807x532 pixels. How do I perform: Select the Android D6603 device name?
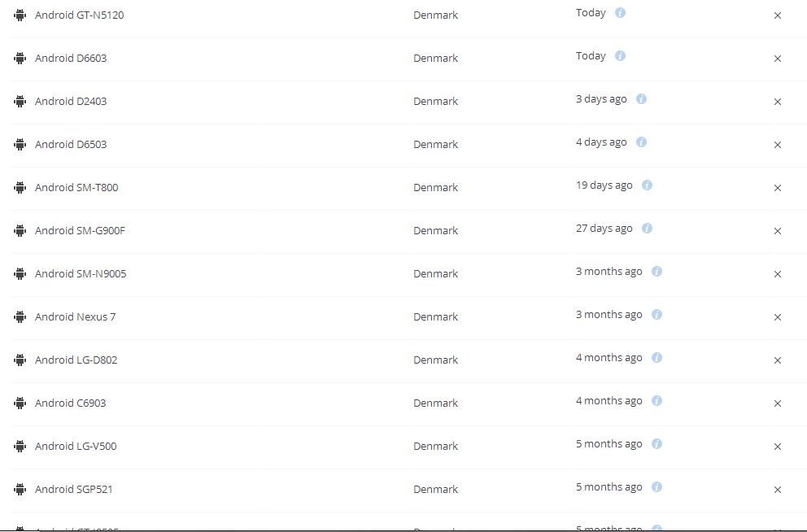tap(71, 58)
